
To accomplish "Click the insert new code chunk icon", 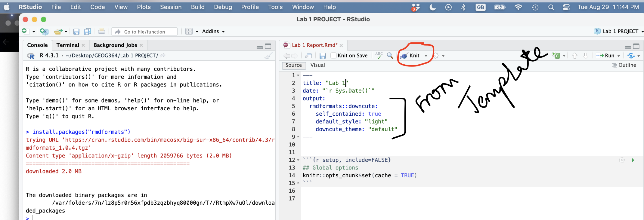I will [x=556, y=56].
